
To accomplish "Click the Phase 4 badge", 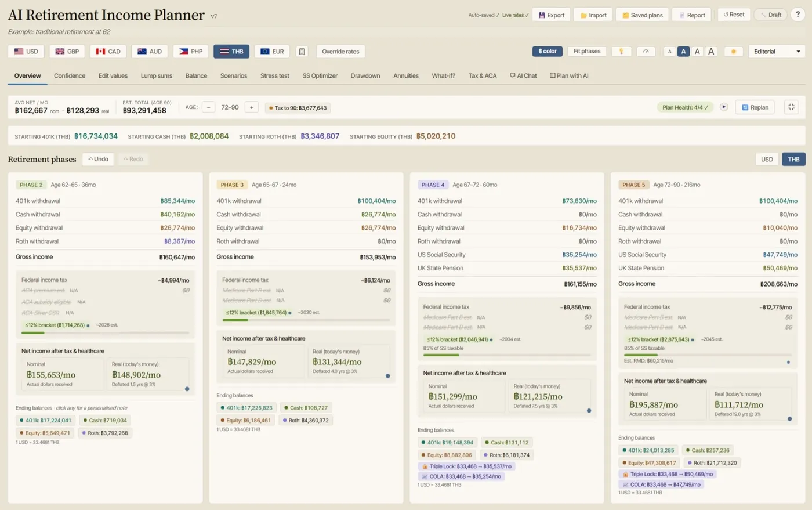I will coord(433,185).
